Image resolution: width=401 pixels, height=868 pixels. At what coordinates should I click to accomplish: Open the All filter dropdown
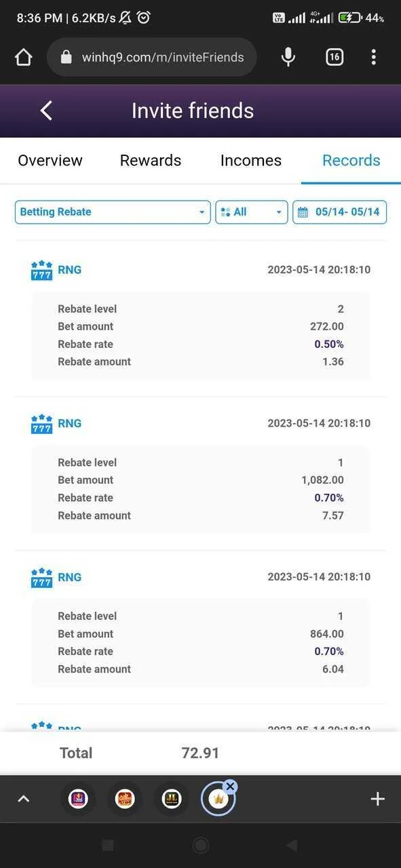pos(252,212)
